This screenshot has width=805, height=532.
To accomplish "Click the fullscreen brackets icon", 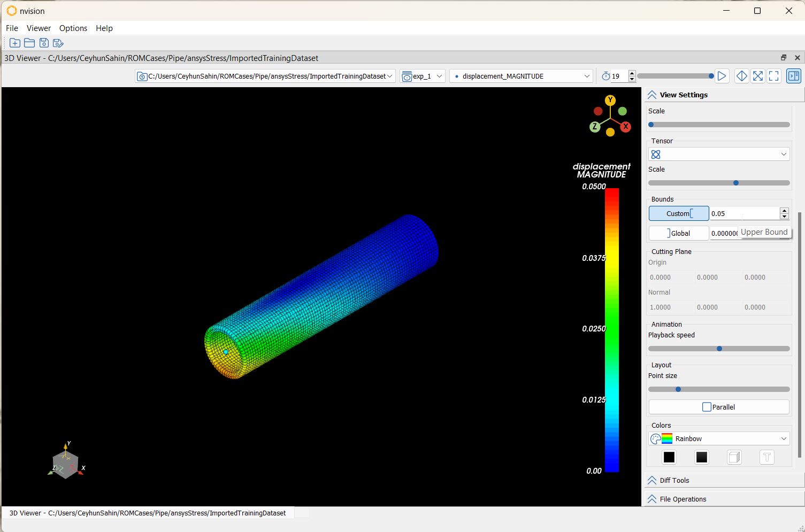I will (x=773, y=76).
